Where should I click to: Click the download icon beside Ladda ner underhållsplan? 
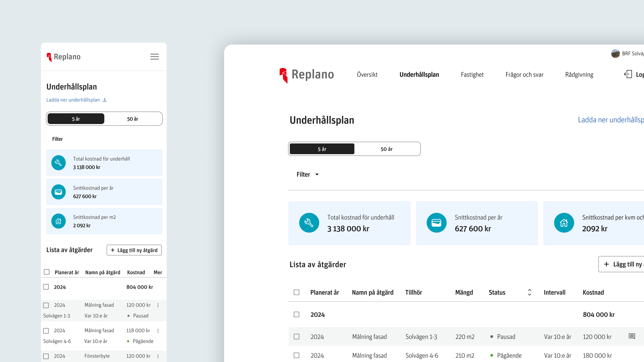pos(105,100)
